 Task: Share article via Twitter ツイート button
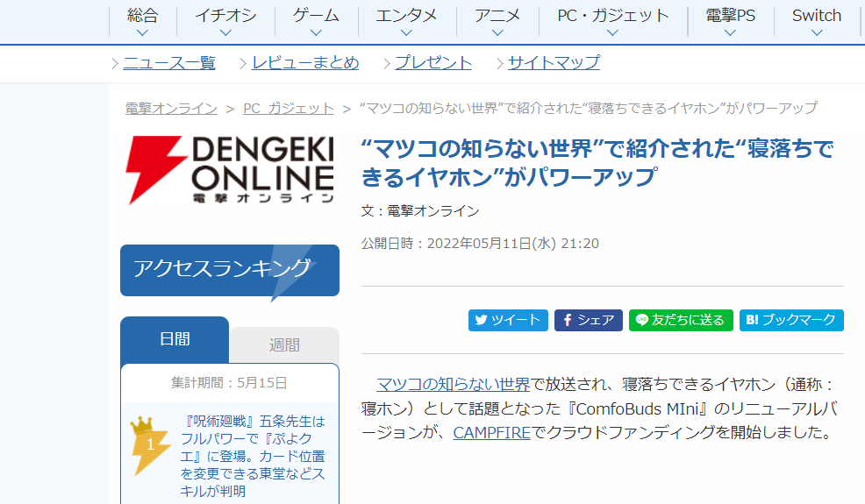[508, 320]
